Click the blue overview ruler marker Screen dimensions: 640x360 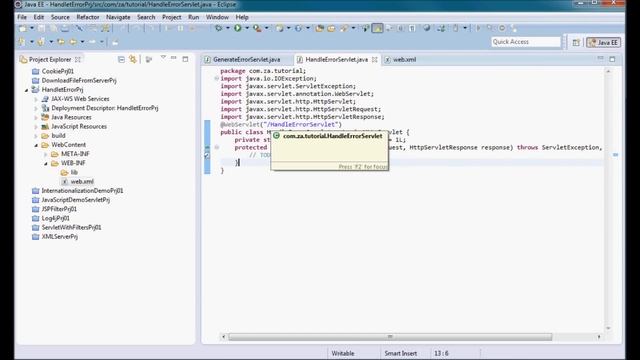[x=615, y=155]
